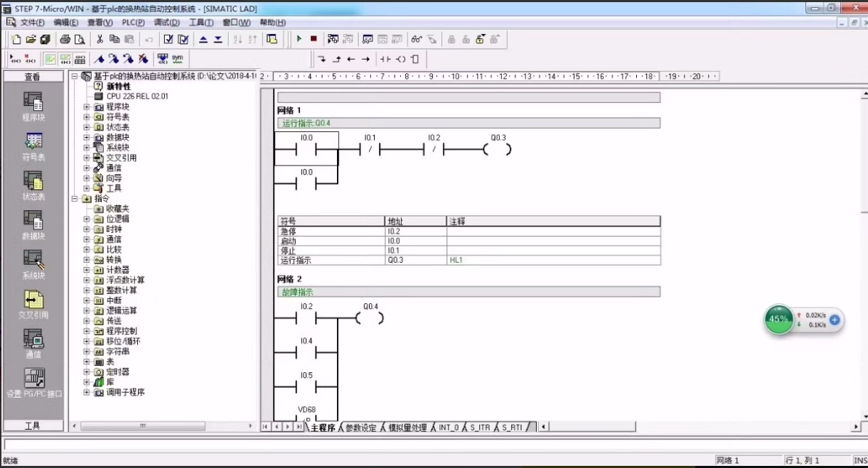Click the Compile All icon
This screenshot has height=468, width=868.
click(183, 39)
